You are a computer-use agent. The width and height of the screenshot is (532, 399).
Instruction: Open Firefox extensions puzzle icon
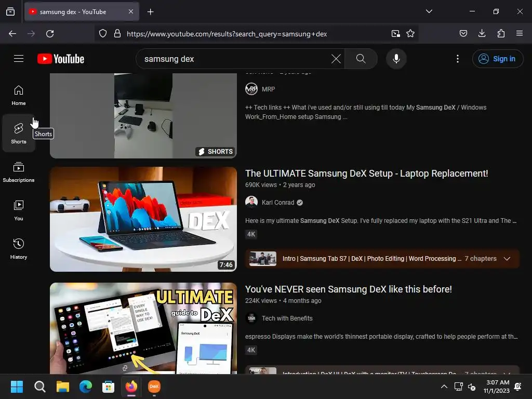tap(501, 33)
